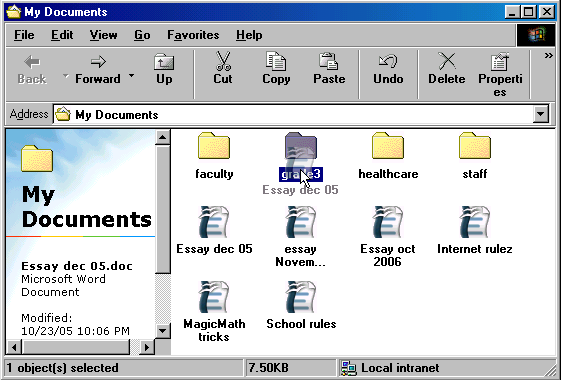Click the Local intranet zone icon
The height and width of the screenshot is (380, 561).
point(349,368)
